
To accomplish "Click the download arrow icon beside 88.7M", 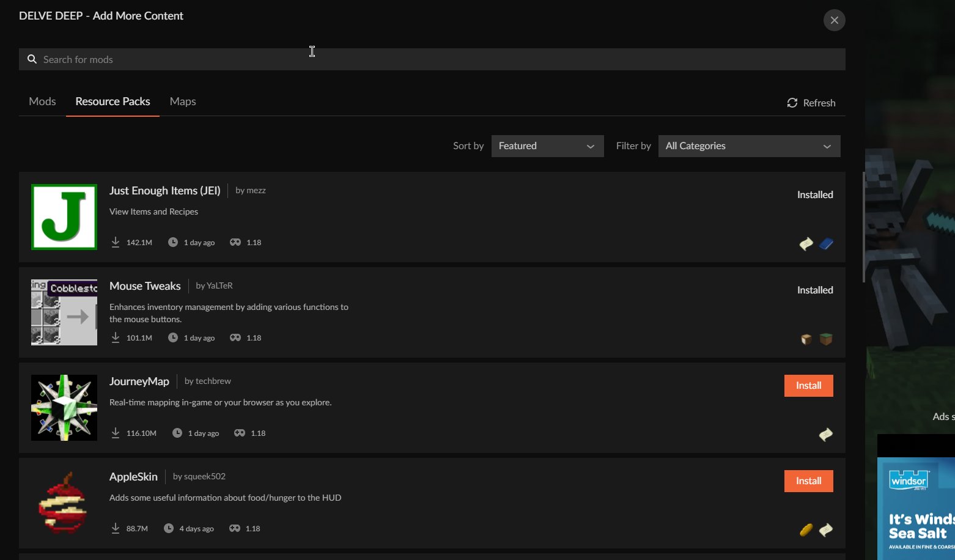I will tap(116, 528).
